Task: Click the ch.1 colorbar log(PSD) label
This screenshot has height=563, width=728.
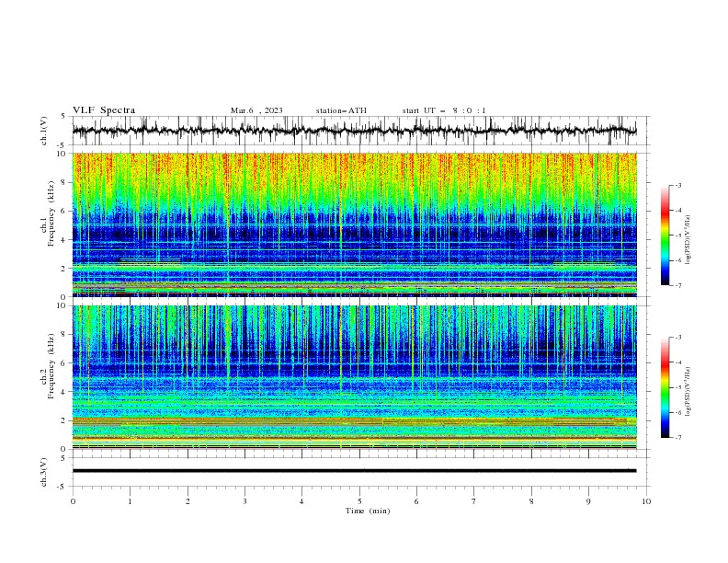Action: [x=688, y=240]
